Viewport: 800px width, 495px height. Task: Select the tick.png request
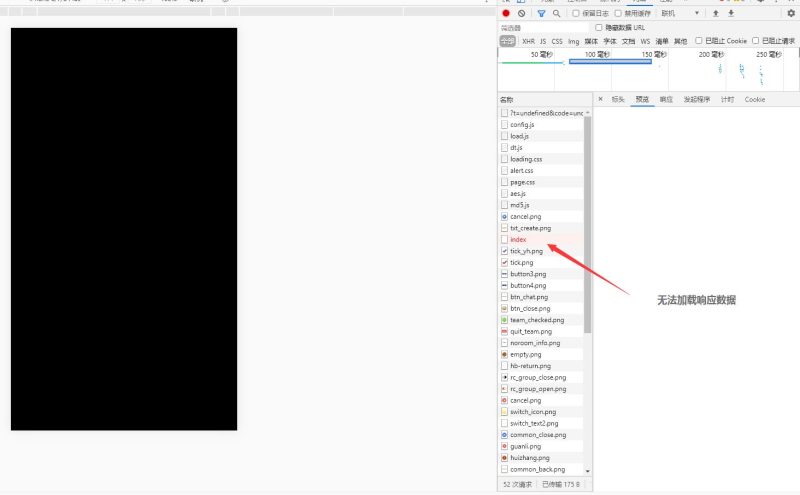[541, 262]
